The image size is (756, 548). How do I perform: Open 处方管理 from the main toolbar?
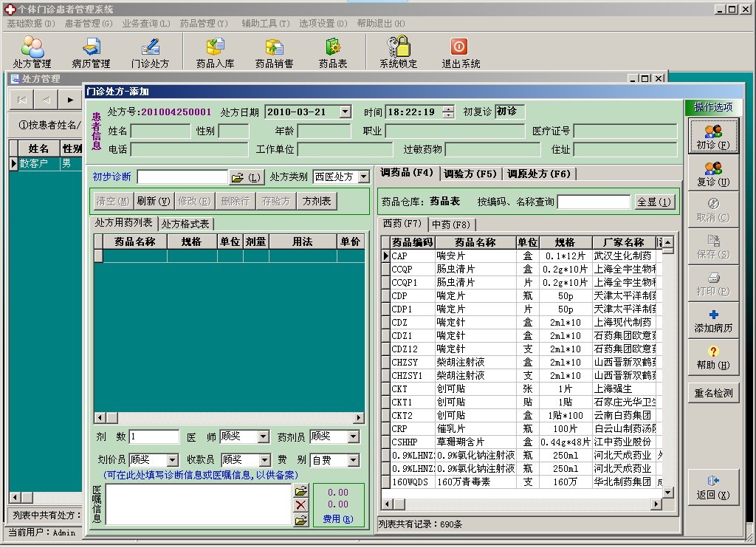click(32, 52)
